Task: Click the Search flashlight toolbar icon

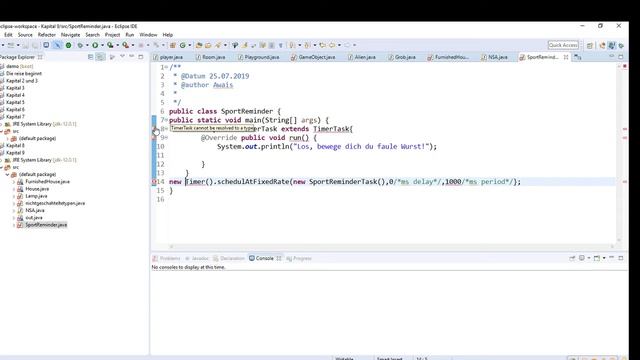Action: 218,45
